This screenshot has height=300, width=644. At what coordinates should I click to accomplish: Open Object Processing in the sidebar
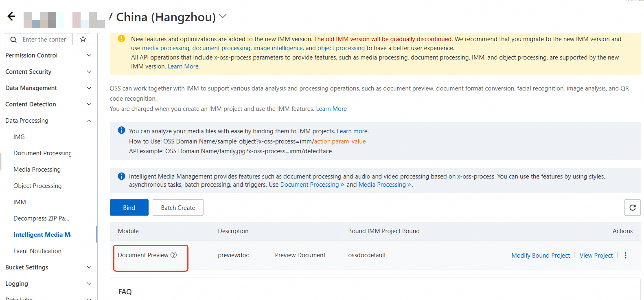pyautogui.click(x=37, y=186)
